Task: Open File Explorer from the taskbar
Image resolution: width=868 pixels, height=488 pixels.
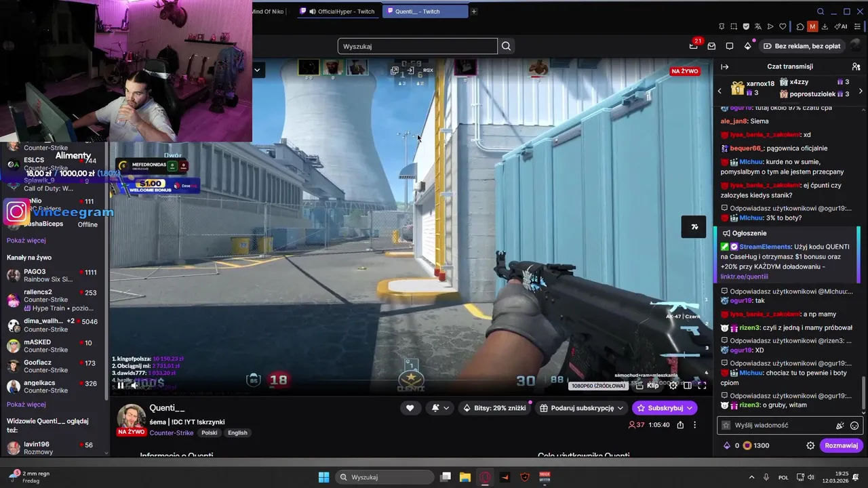Action: pyautogui.click(x=465, y=477)
